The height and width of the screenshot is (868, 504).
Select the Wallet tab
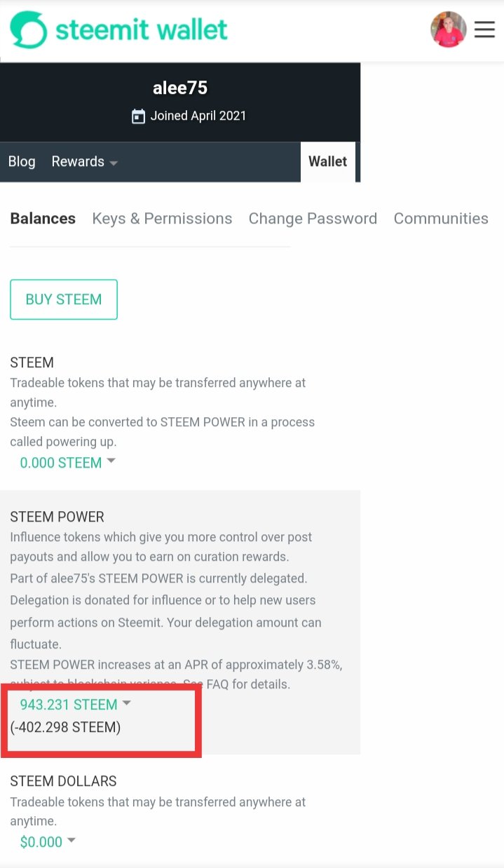[327, 162]
